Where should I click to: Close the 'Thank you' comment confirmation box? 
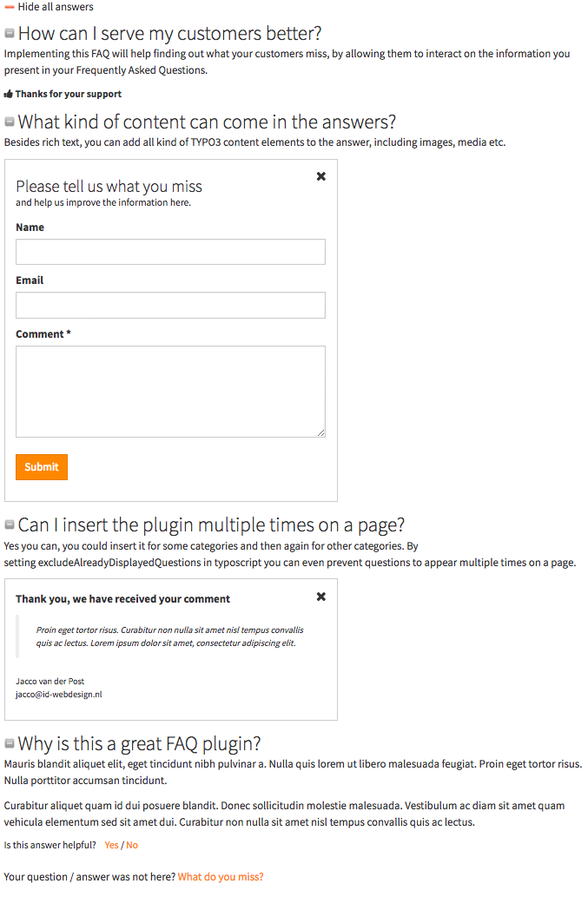pyautogui.click(x=320, y=597)
